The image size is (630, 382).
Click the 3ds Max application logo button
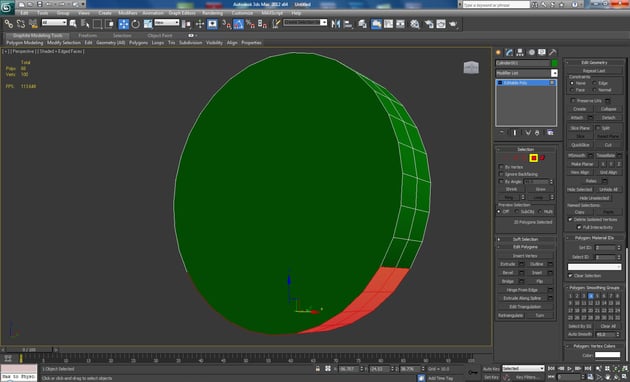click(x=7, y=7)
